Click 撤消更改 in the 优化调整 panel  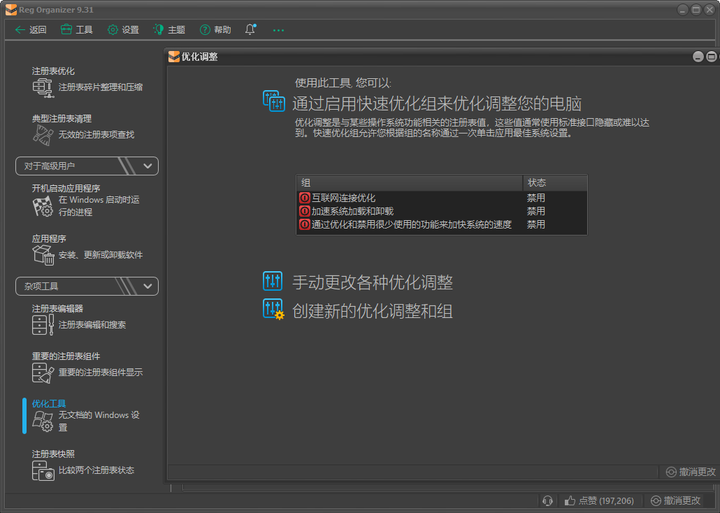[691, 472]
